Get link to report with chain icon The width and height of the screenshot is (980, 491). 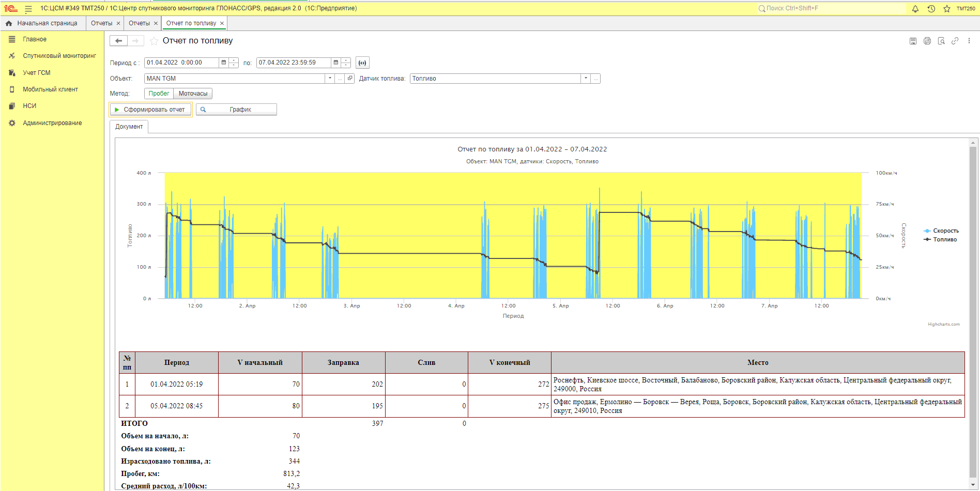point(955,41)
